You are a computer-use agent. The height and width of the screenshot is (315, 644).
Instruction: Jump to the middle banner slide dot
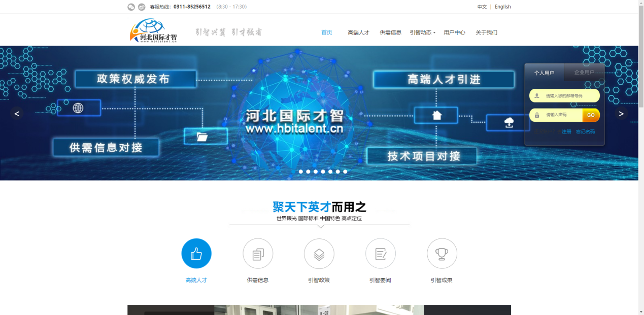(x=323, y=171)
